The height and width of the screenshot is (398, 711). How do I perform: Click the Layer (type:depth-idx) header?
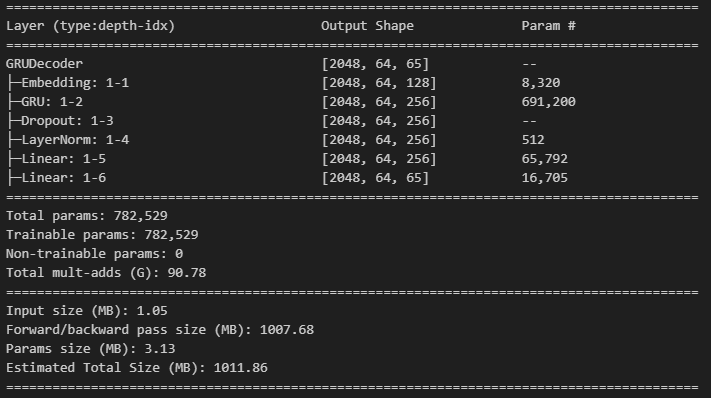pos(90,26)
